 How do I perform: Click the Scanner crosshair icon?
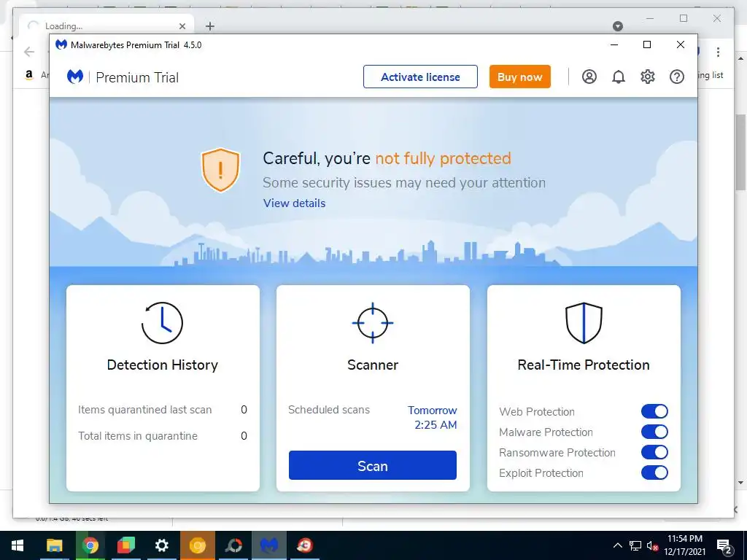(x=373, y=323)
